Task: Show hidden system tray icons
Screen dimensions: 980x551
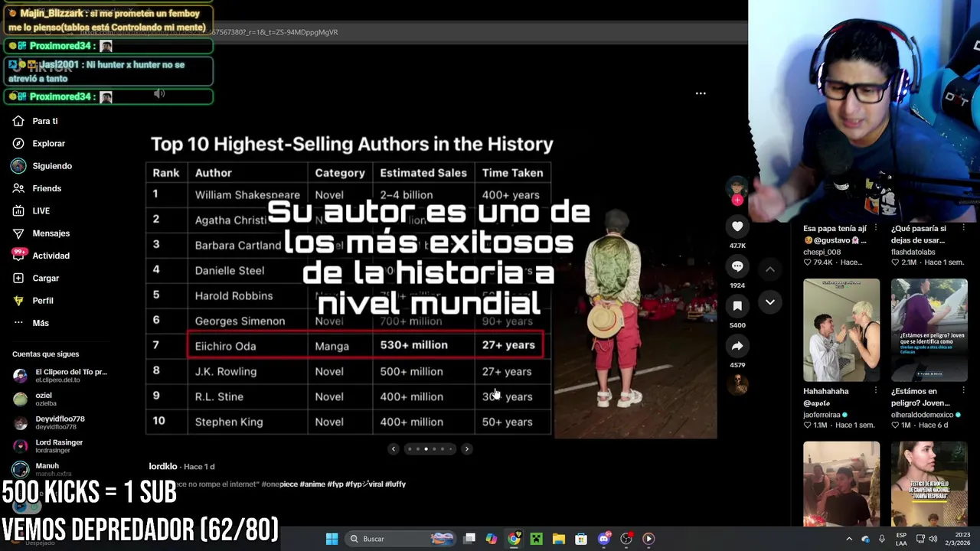Action: tap(848, 539)
